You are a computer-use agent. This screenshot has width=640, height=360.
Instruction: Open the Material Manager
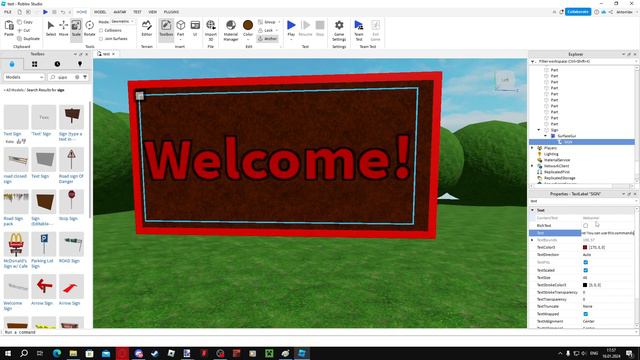tap(231, 29)
